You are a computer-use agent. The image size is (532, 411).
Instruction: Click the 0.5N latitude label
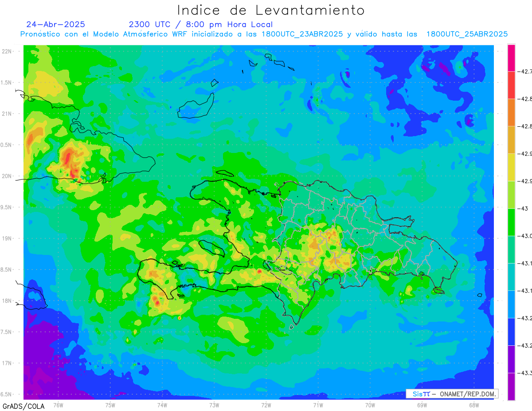tap(7, 145)
